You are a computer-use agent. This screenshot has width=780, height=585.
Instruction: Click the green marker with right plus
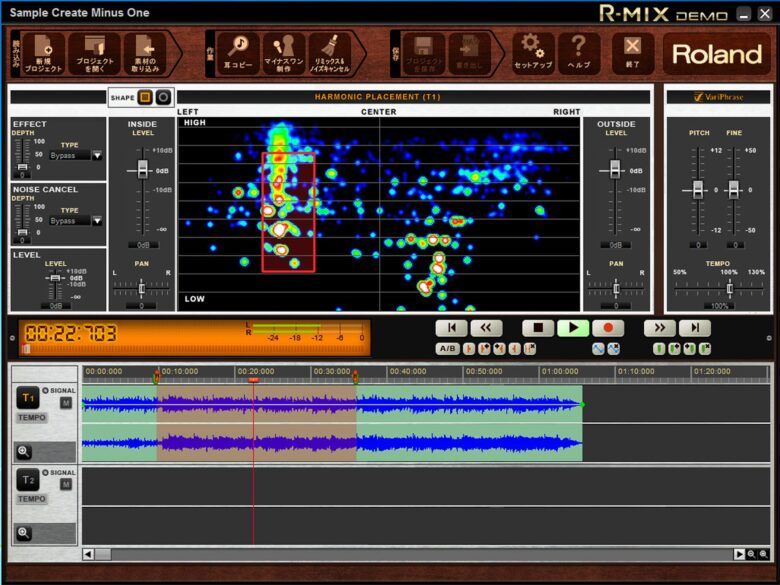pyautogui.click(x=675, y=349)
